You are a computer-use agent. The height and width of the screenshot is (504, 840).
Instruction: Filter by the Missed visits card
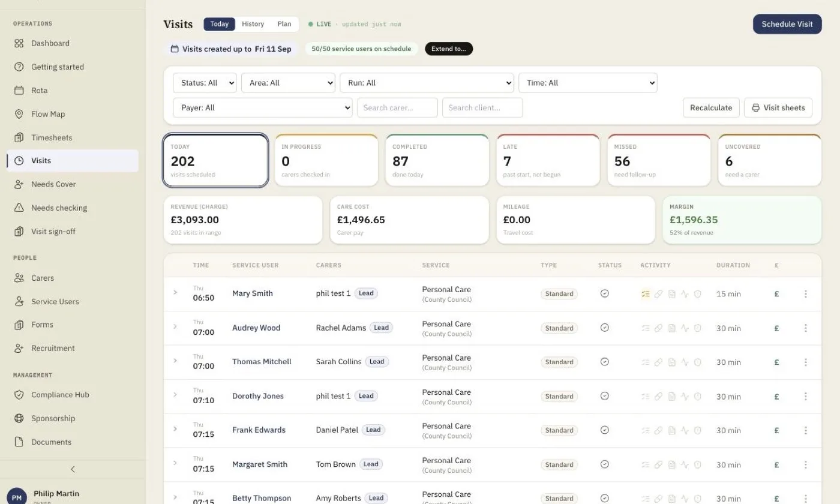pyautogui.click(x=659, y=160)
